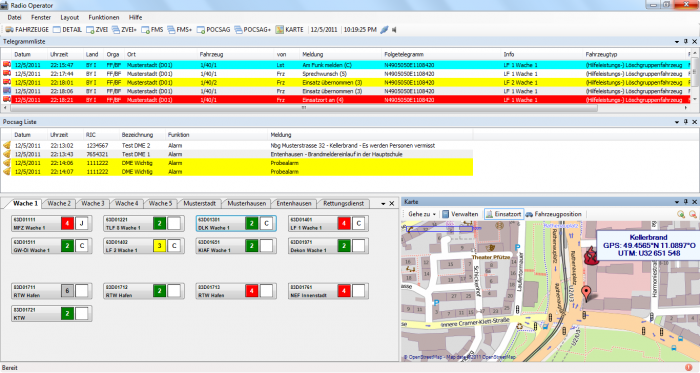Sort telegrams by the Meldung column header
The width and height of the screenshot is (700, 373).
(x=341, y=54)
